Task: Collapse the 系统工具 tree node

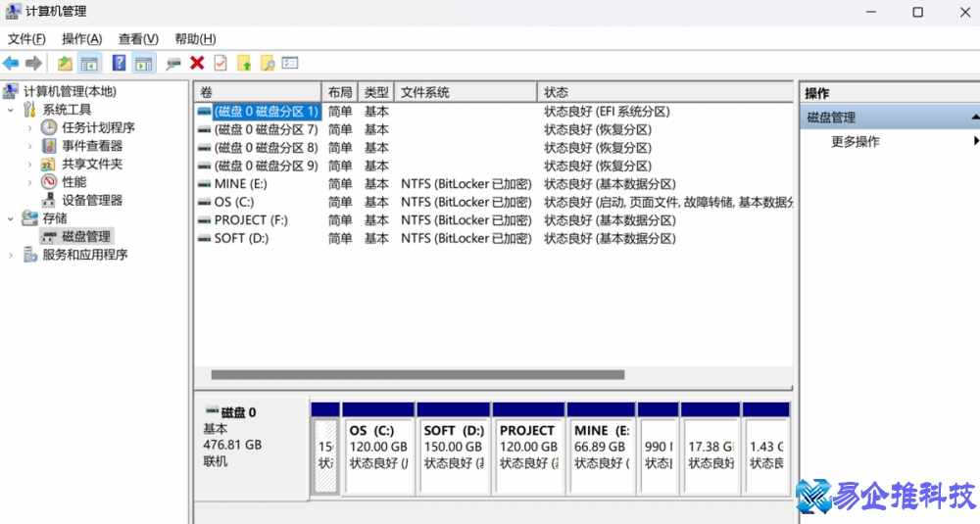Action: click(11, 110)
